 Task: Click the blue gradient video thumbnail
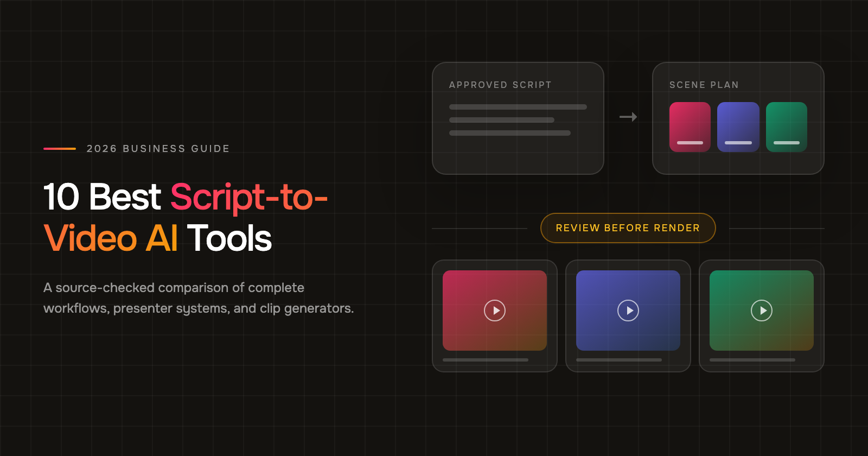(x=628, y=311)
